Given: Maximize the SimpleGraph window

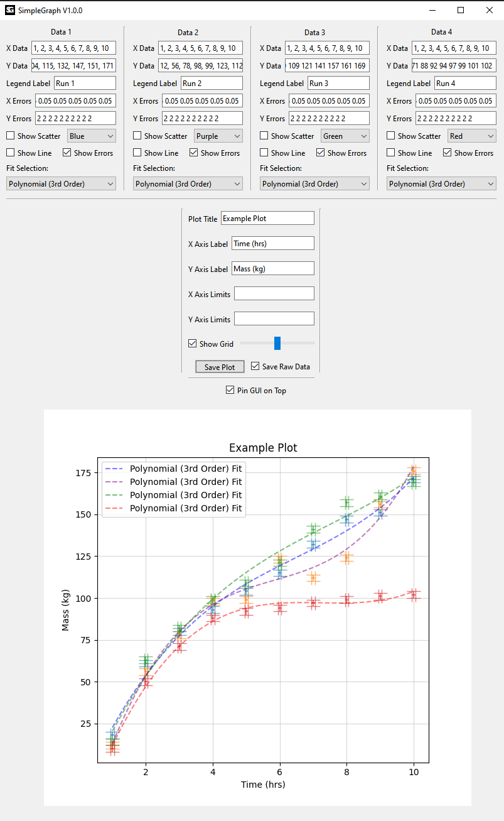Looking at the screenshot, I should (461, 10).
